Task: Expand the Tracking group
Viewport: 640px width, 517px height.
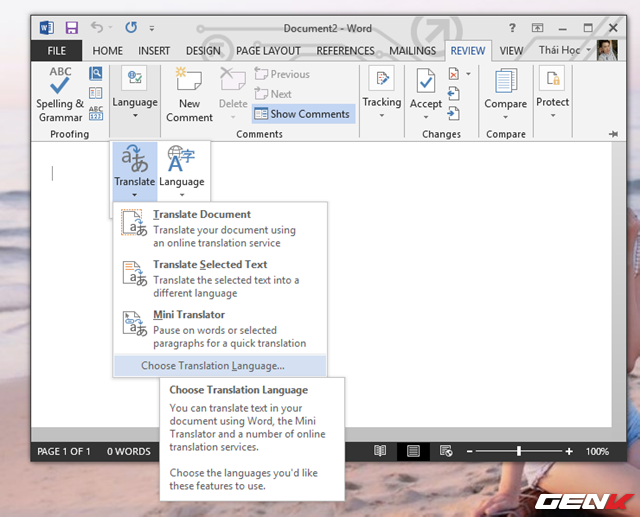Action: (x=382, y=93)
